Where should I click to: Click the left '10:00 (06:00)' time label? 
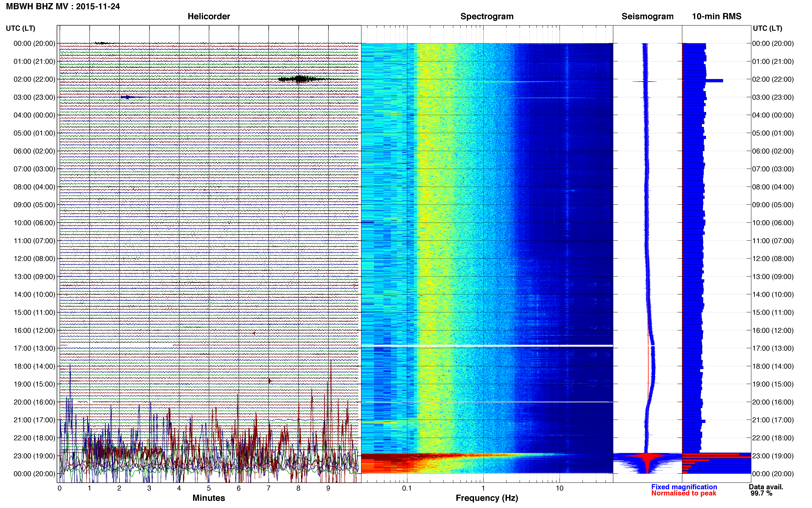pos(34,223)
